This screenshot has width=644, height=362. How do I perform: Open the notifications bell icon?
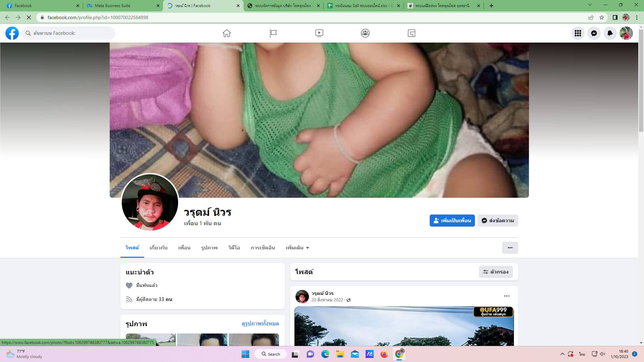click(610, 33)
